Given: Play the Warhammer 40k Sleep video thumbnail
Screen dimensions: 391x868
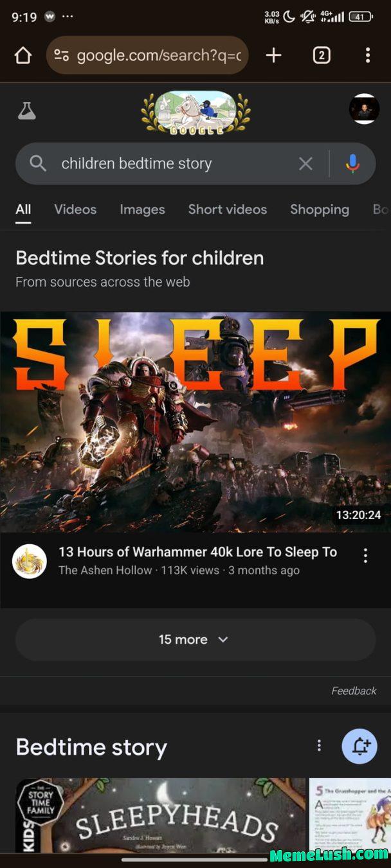Looking at the screenshot, I should (x=195, y=422).
